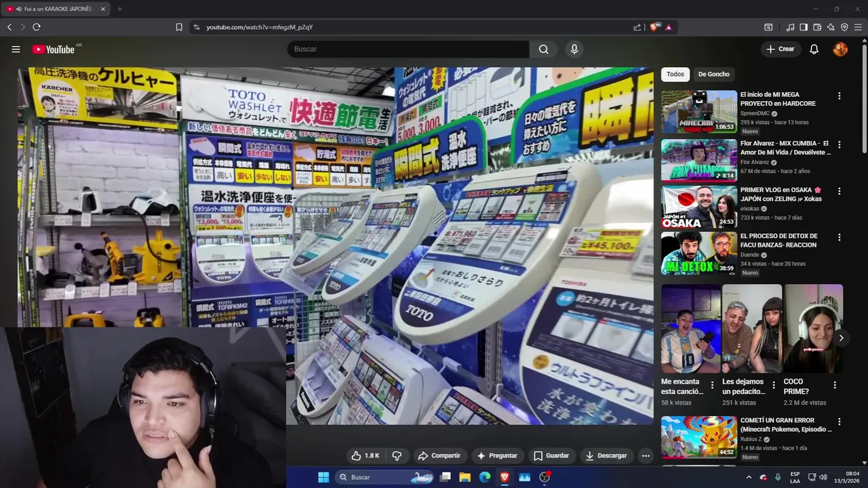The width and height of the screenshot is (868, 488).
Task: Open the account avatar menu
Action: coord(840,49)
